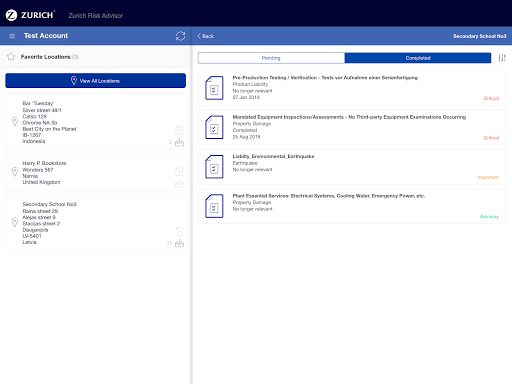
Task: Open the hamburger menu next to Test Account
Action: tap(12, 36)
